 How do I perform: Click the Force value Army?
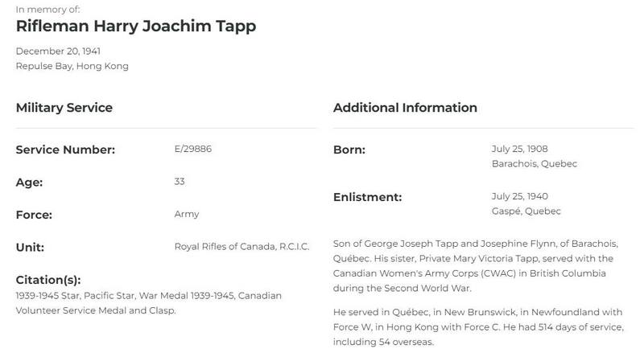(x=187, y=214)
